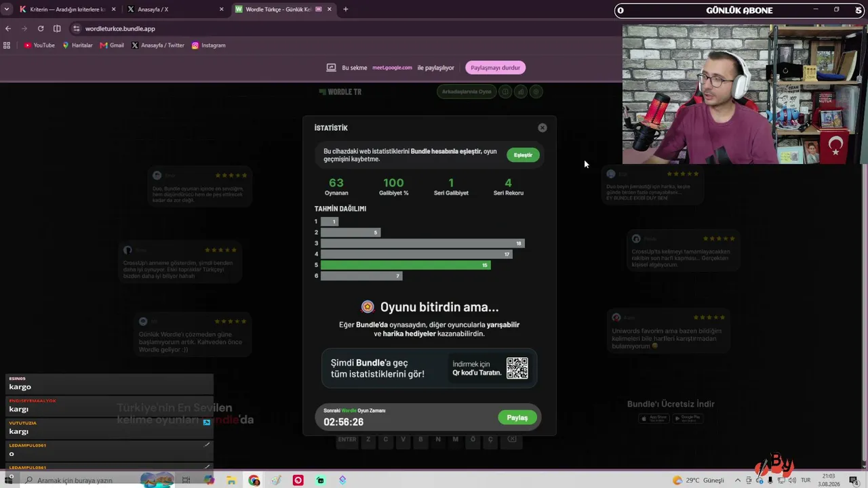
Task: Click the 100 Galibiyet % statistic
Action: coord(393,186)
